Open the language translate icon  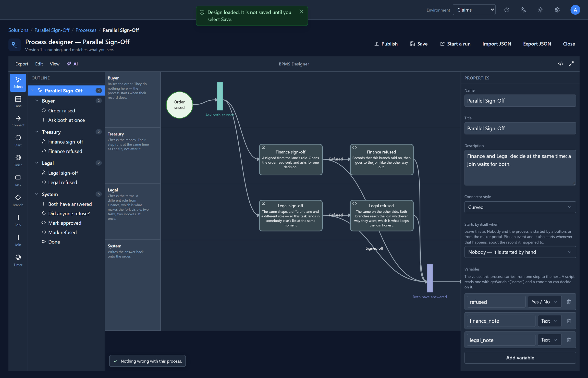(524, 10)
